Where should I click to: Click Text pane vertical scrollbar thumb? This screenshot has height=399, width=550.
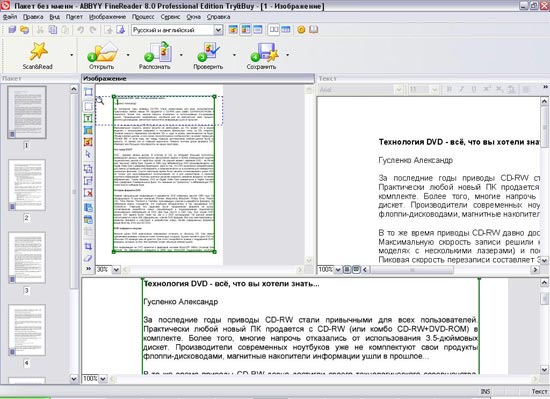(x=544, y=127)
